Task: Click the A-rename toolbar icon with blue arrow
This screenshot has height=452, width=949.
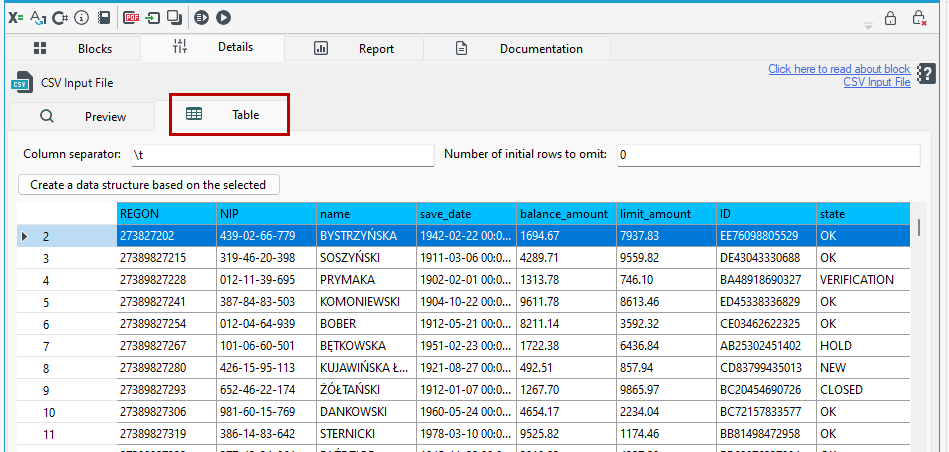Action: coord(38,18)
